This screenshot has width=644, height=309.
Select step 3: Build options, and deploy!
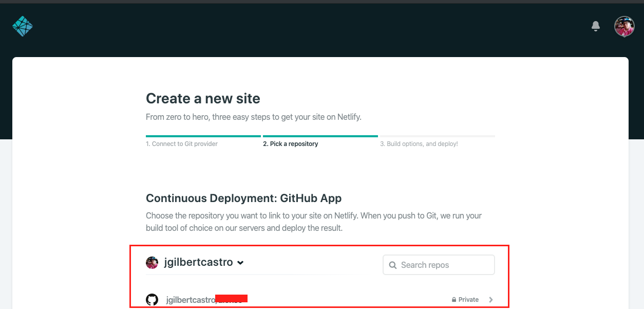pos(419,143)
